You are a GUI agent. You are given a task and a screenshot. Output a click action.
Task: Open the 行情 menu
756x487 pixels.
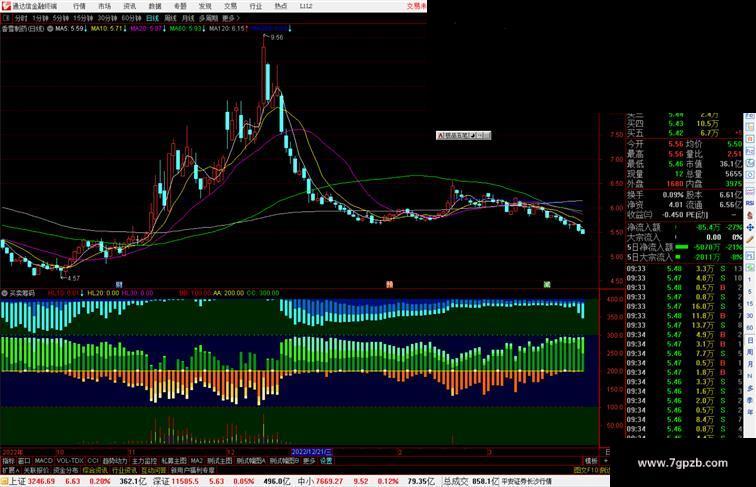pyautogui.click(x=79, y=6)
